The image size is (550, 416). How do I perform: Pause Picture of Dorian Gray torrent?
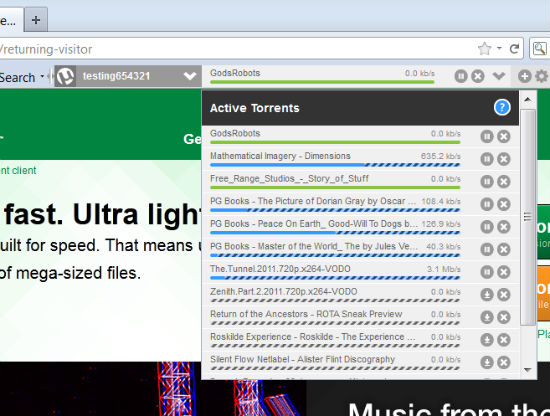[x=487, y=204]
